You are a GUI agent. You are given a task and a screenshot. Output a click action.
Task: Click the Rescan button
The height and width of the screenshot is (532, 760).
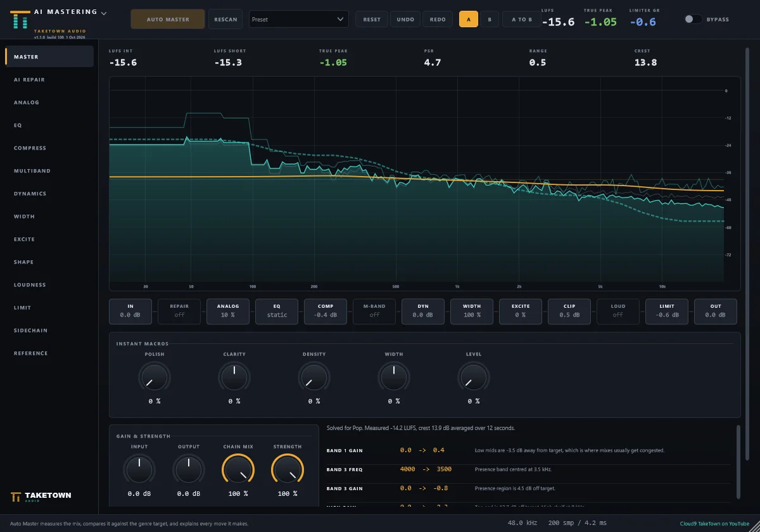point(225,19)
